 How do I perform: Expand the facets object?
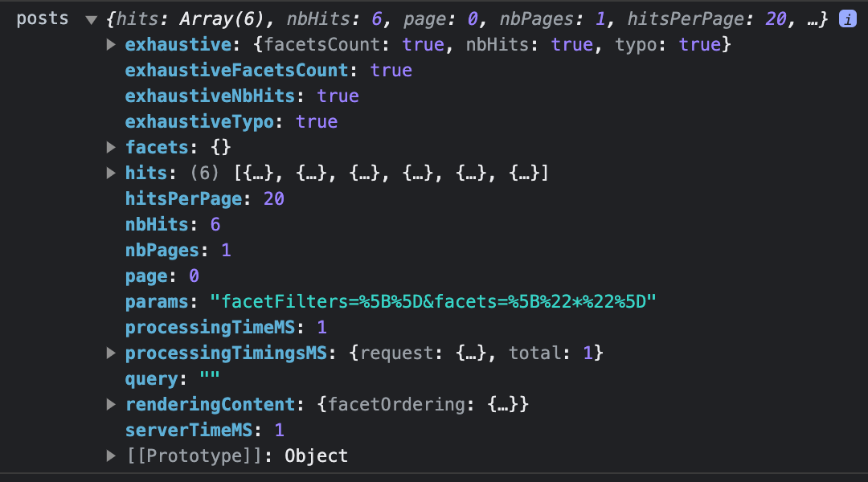111,147
